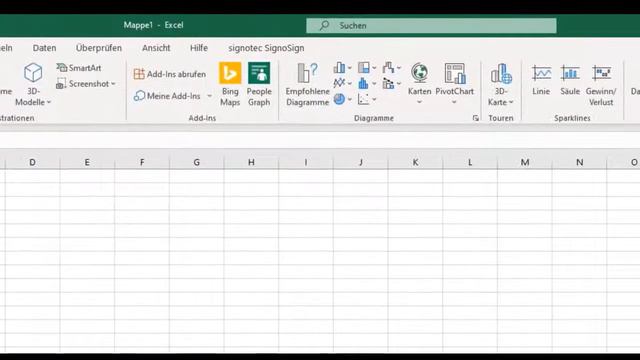Switch to the Überprüfen tab
Viewport: 640px width, 360px height.
pyautogui.click(x=99, y=48)
